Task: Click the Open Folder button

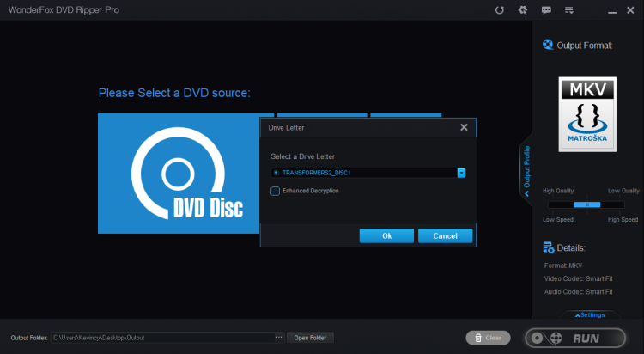Action: pyautogui.click(x=310, y=338)
